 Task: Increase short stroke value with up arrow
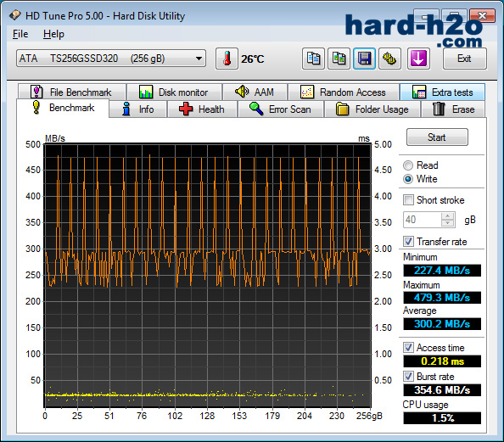pos(448,216)
